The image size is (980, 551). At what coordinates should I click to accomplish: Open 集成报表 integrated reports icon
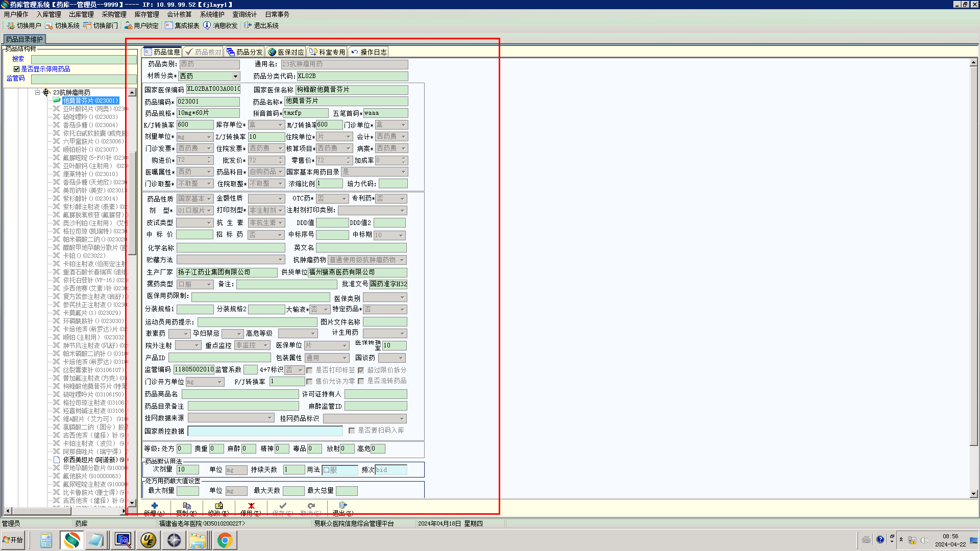pos(169,26)
